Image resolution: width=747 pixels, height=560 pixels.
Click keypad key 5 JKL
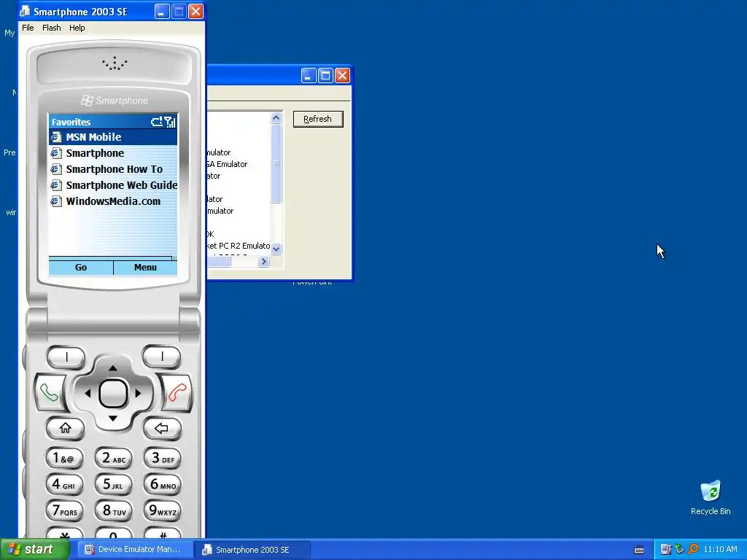(x=113, y=484)
